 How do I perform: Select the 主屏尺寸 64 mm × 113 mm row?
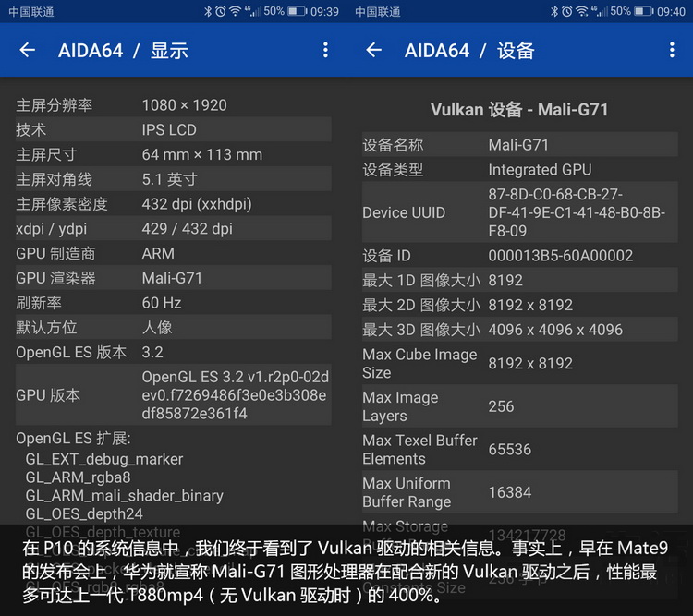click(x=174, y=154)
